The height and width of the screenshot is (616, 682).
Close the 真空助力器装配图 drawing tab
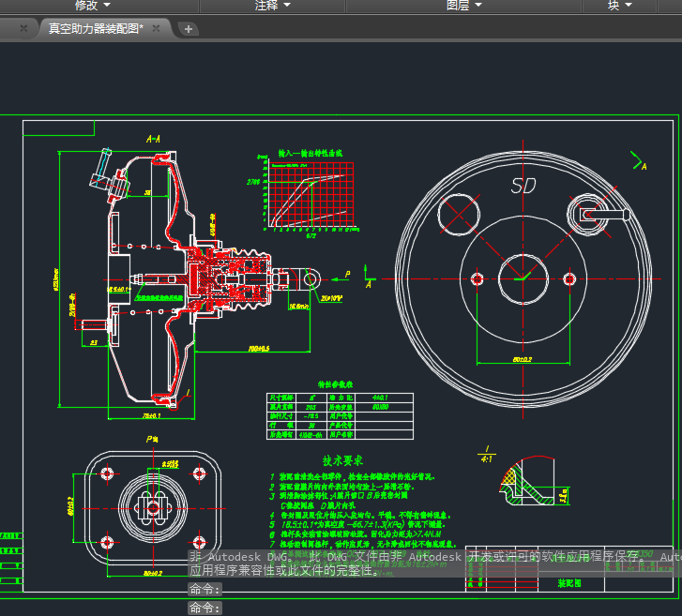[x=156, y=29]
